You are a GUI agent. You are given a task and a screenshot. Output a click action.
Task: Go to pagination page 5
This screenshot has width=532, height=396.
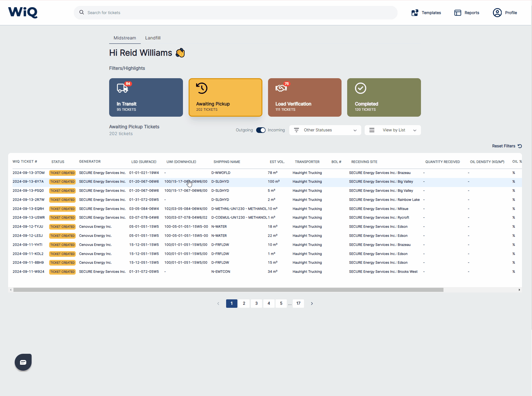[281, 303]
